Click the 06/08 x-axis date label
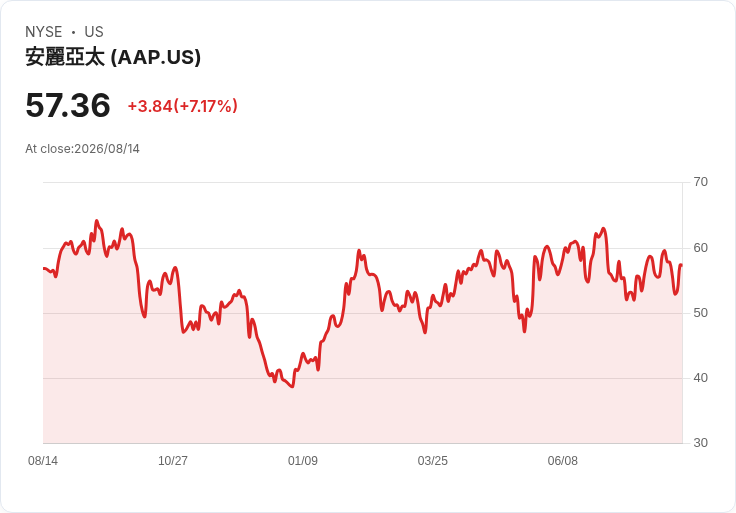 coord(562,461)
